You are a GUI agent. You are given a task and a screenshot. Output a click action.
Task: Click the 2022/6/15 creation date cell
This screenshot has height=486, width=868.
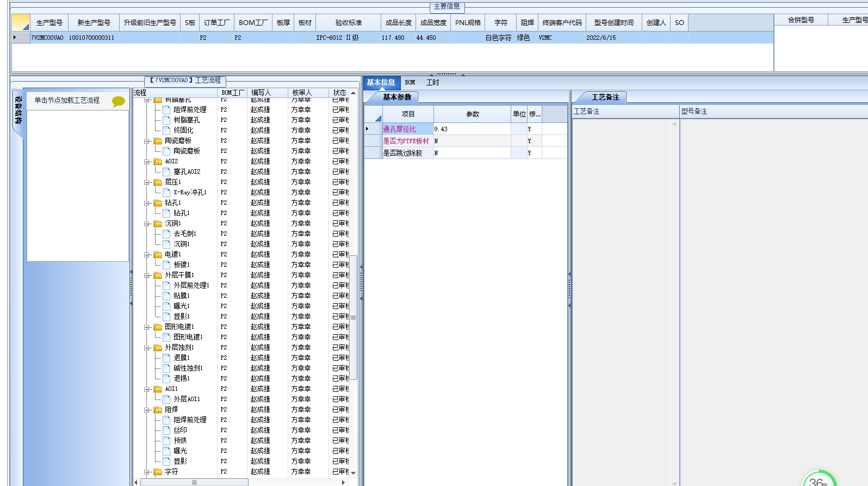tap(614, 38)
